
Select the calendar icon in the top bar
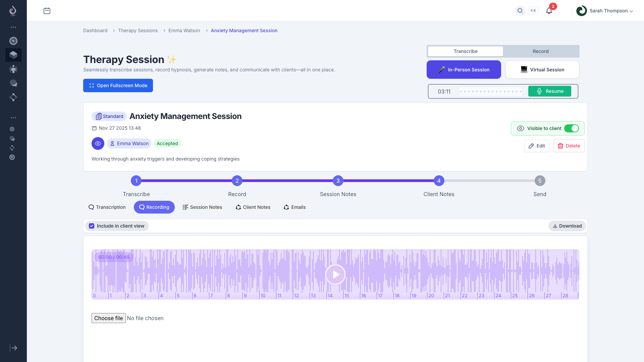47,10
